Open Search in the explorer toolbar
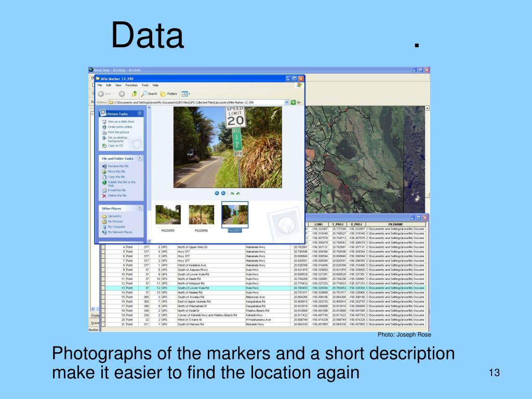 click(149, 94)
